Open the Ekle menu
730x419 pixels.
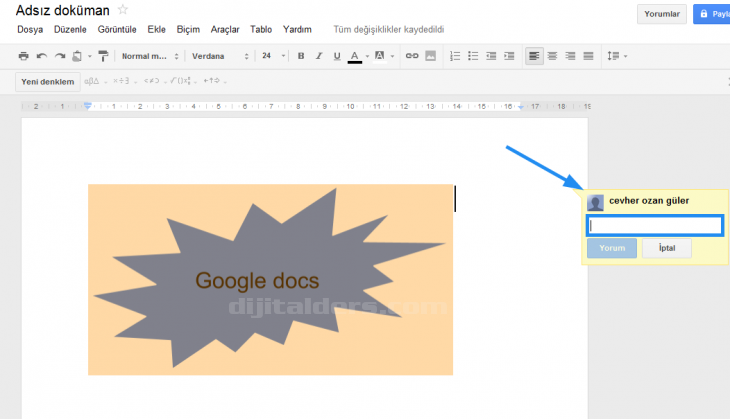pyautogui.click(x=156, y=29)
